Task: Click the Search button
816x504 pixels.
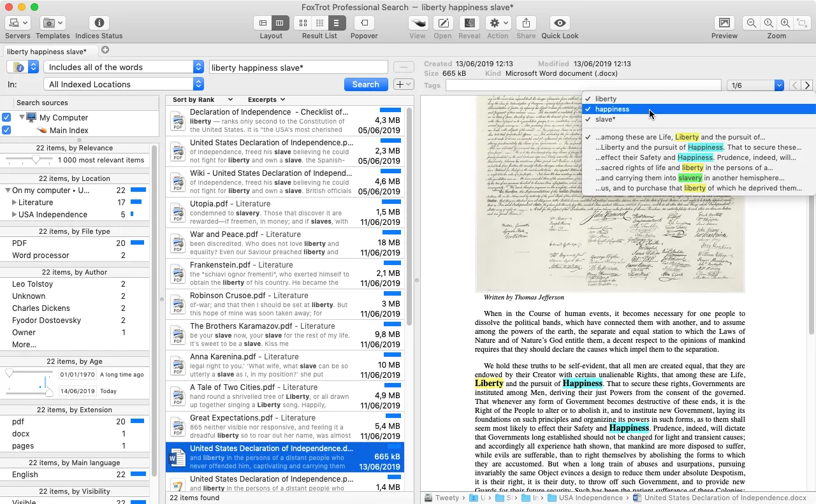Action: 366,84
